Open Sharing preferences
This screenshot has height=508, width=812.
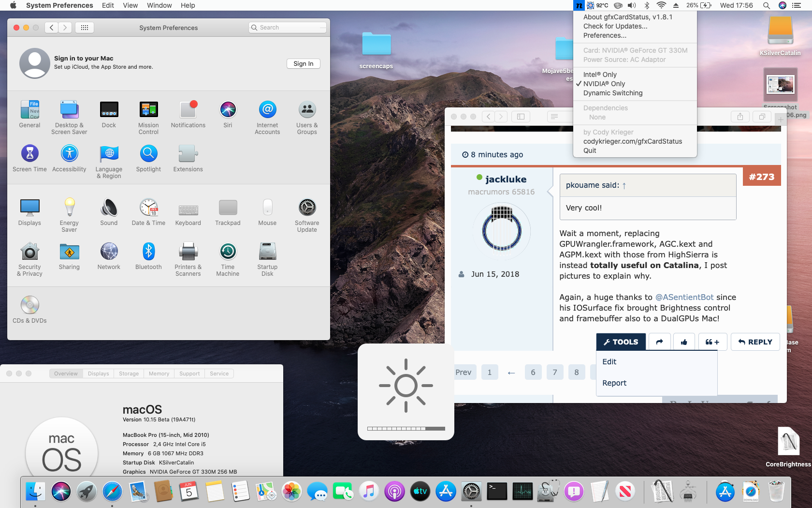click(x=69, y=256)
